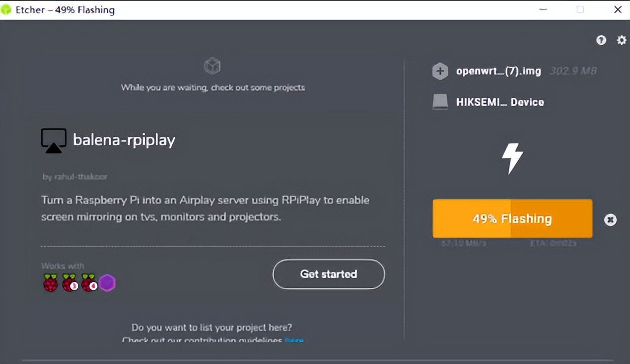This screenshot has height=364, width=630.
Task: Click the balena-rpiplay Airplay screen icon
Action: tap(53, 140)
